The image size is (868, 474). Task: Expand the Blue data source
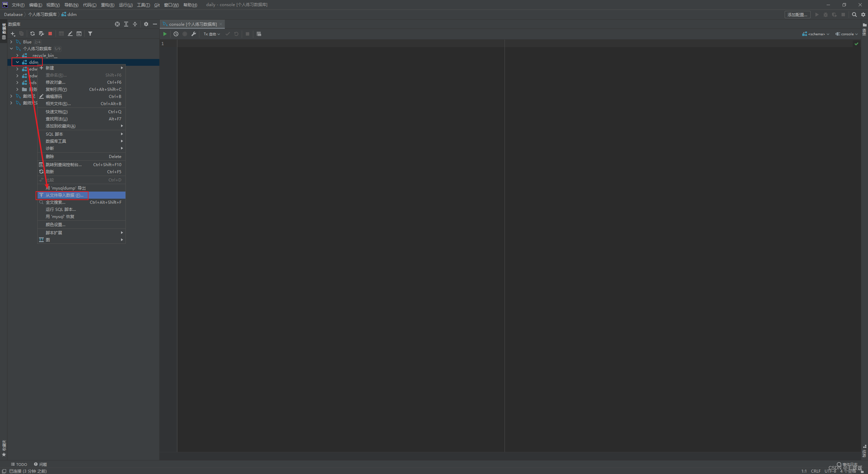point(11,42)
